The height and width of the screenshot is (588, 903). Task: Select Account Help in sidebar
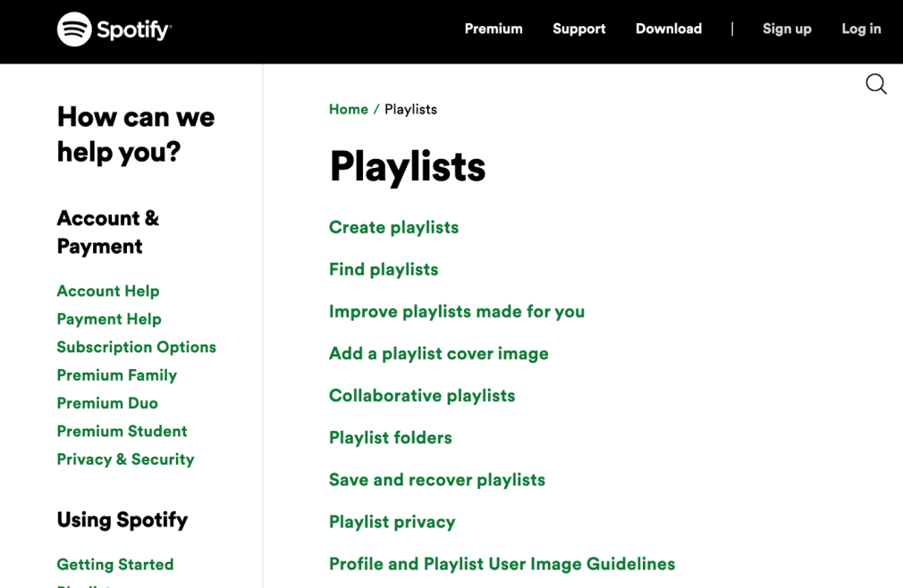click(x=108, y=291)
